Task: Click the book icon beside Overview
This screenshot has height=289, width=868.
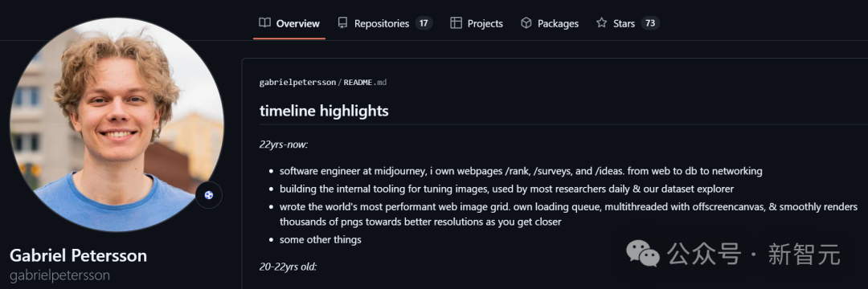Action: (264, 22)
